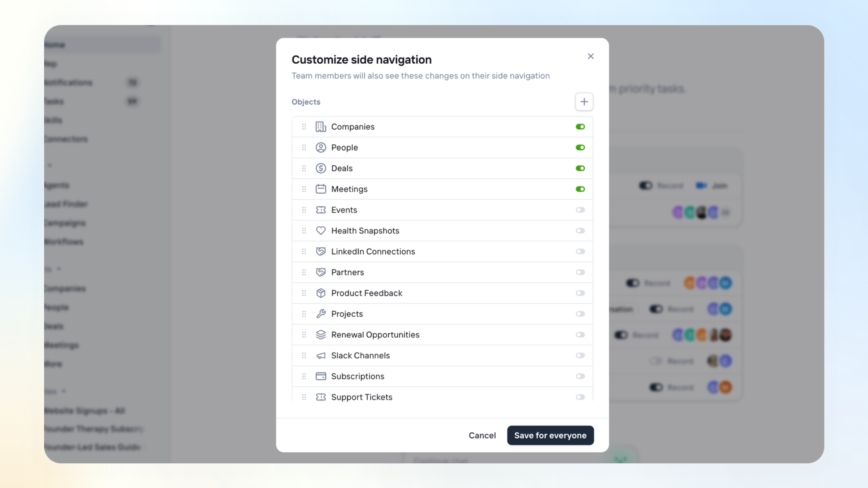868x488 pixels.
Task: Disable the People toggle
Action: click(x=580, y=147)
